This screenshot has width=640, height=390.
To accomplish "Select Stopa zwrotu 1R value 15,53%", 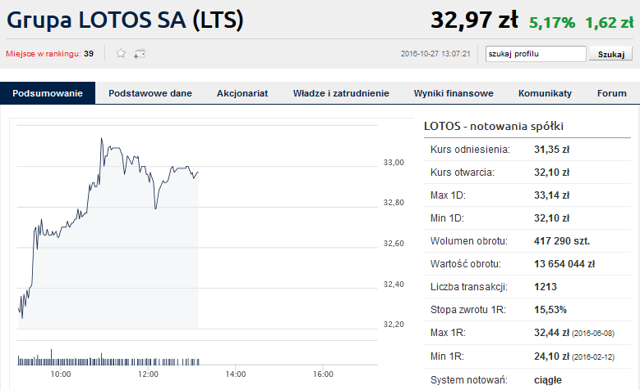I will click(550, 310).
